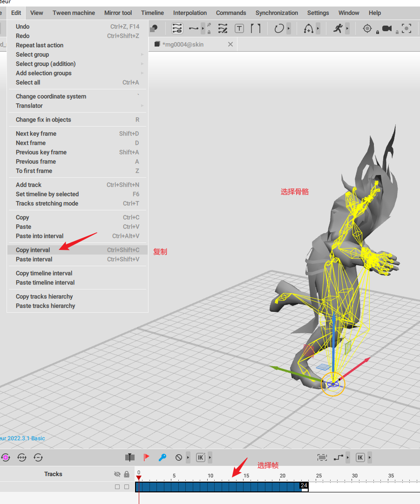Click the circular arrows icon with dots
The height and width of the screenshot is (504, 420).
pyautogui.click(x=22, y=457)
